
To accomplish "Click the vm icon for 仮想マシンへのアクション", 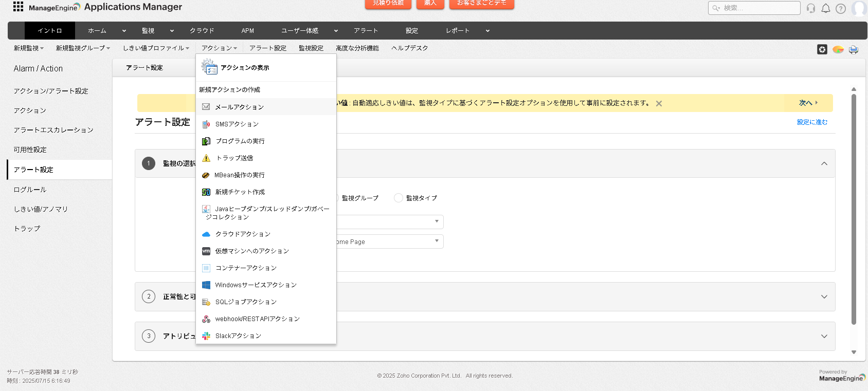I will click(206, 251).
